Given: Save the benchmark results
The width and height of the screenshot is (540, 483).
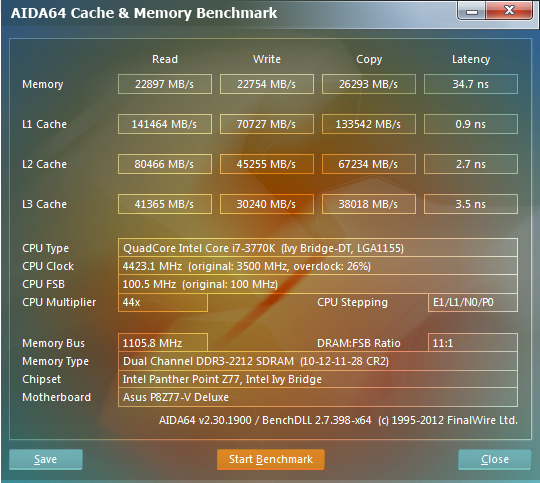Looking at the screenshot, I should click(x=46, y=459).
